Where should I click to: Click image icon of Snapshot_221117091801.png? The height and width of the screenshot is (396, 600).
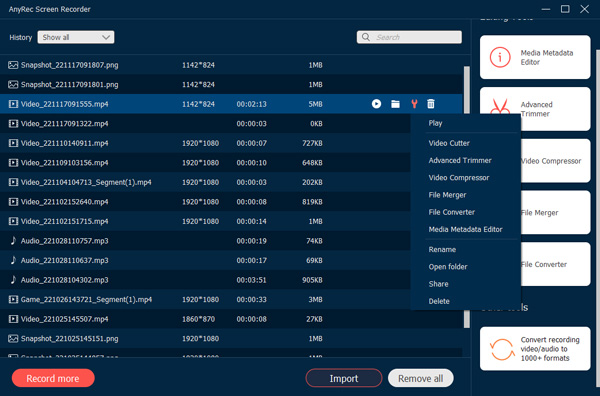click(x=13, y=85)
